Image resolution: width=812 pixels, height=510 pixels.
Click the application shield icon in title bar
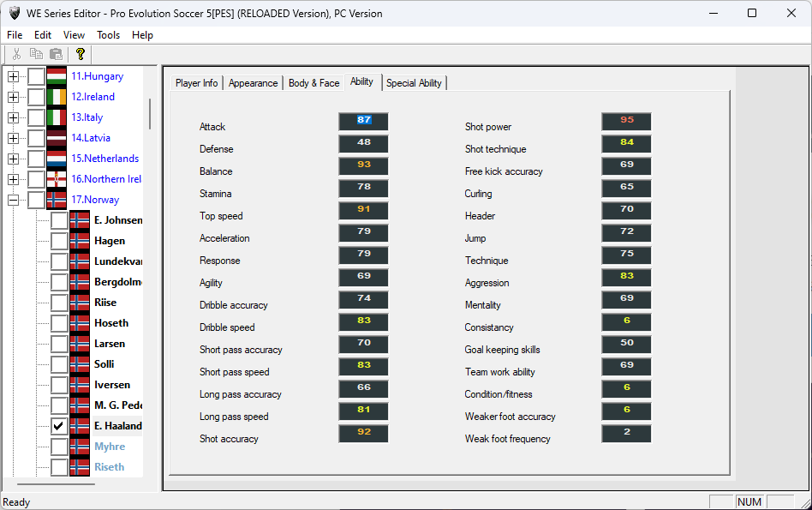click(x=15, y=13)
